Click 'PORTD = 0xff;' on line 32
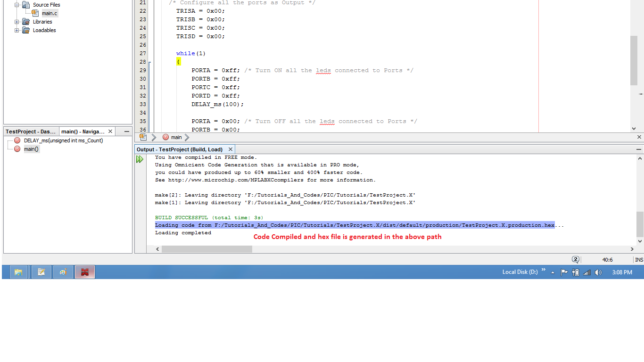644x362 pixels. (x=215, y=96)
